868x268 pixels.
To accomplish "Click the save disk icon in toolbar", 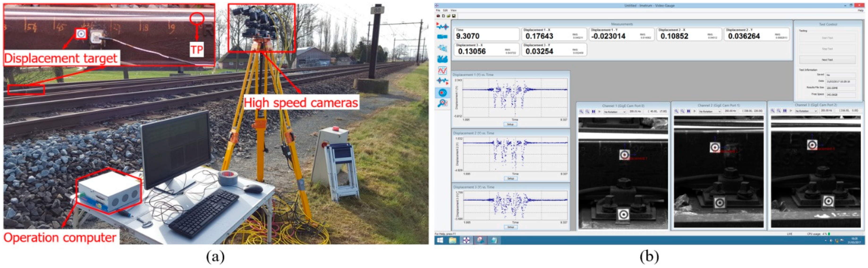I will (454, 16).
